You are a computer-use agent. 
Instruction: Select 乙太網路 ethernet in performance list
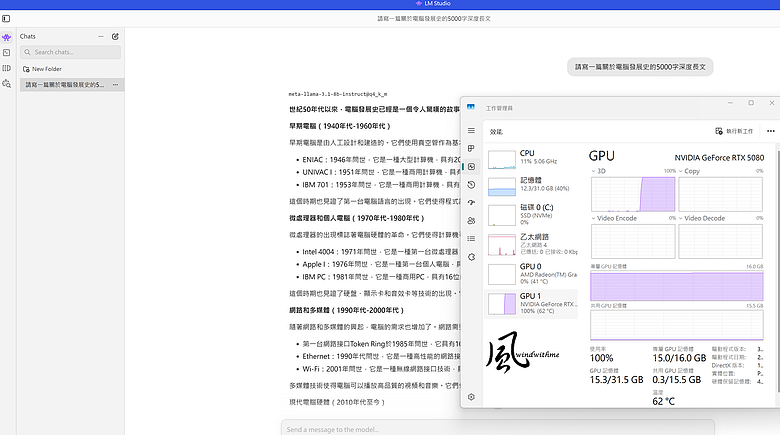[x=531, y=244]
